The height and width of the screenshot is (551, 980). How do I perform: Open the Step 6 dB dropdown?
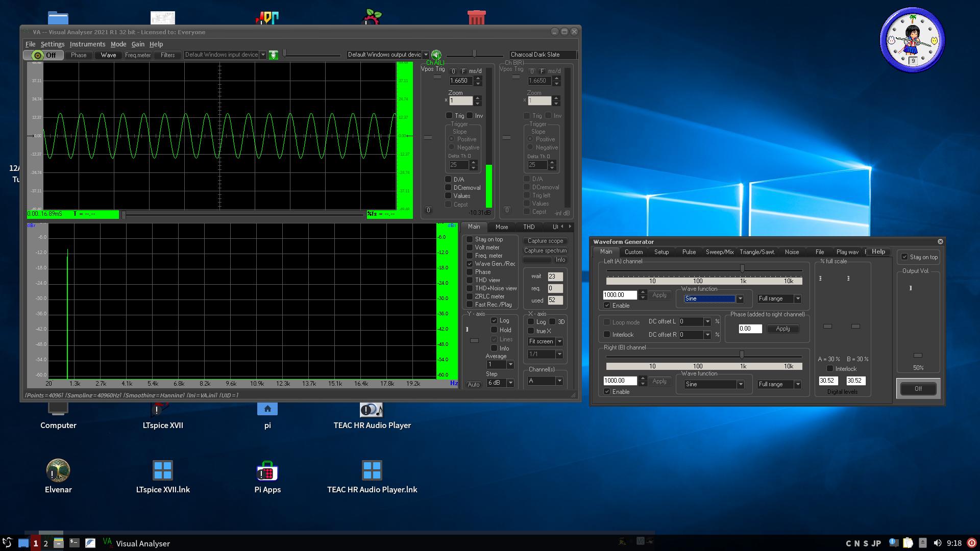510,383
